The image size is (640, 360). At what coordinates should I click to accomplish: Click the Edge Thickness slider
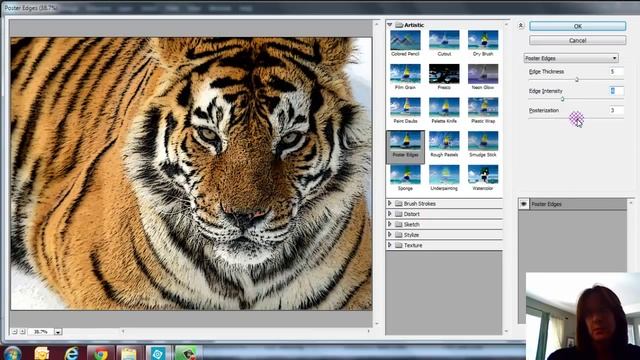pyautogui.click(x=577, y=79)
